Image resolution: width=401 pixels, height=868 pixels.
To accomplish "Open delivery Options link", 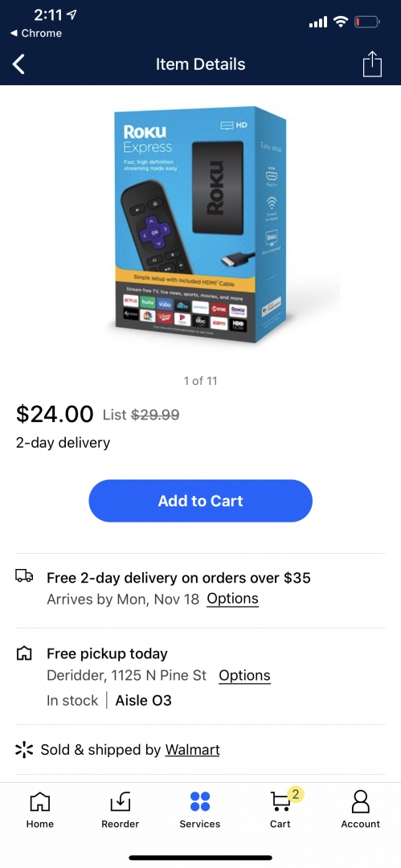I will pyautogui.click(x=232, y=599).
